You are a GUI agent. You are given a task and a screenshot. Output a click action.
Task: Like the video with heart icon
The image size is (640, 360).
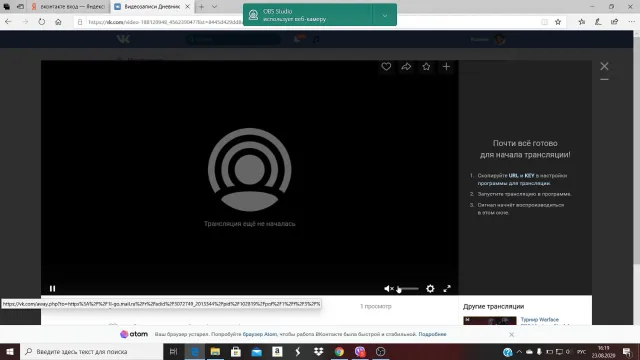386,67
